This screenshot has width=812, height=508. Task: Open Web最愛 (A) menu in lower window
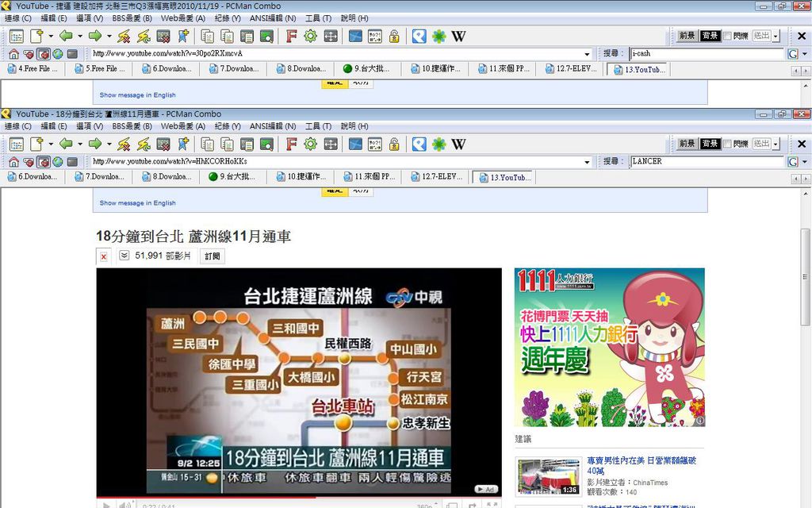183,126
